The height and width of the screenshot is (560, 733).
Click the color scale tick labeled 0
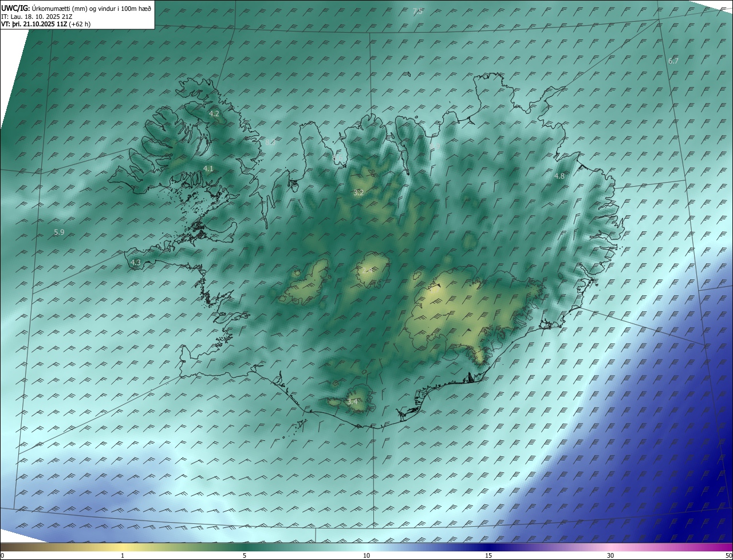tap(2, 555)
